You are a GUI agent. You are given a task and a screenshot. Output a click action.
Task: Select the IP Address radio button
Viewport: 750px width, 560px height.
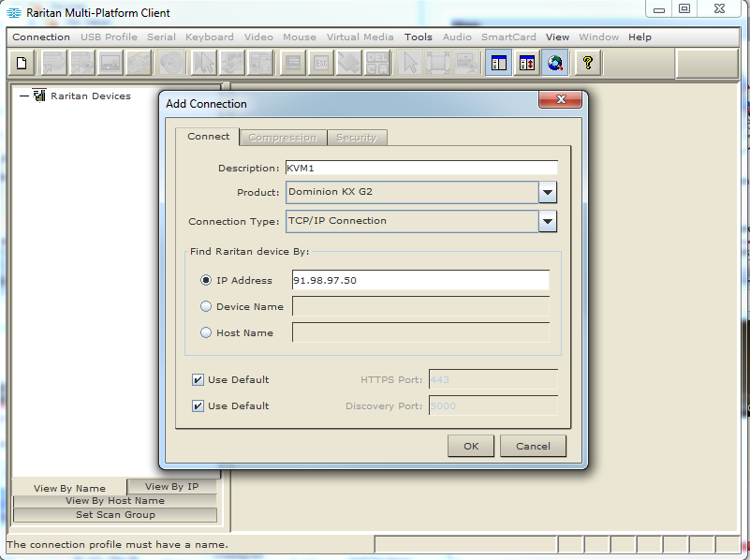coord(206,280)
